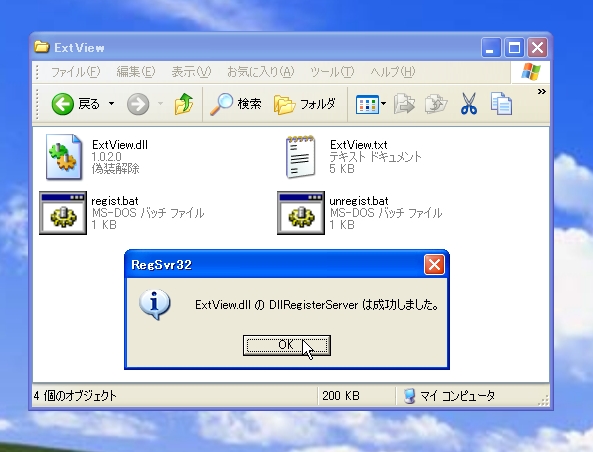Click the 1.0.2.0 version text of ExtView.dll

[106, 157]
